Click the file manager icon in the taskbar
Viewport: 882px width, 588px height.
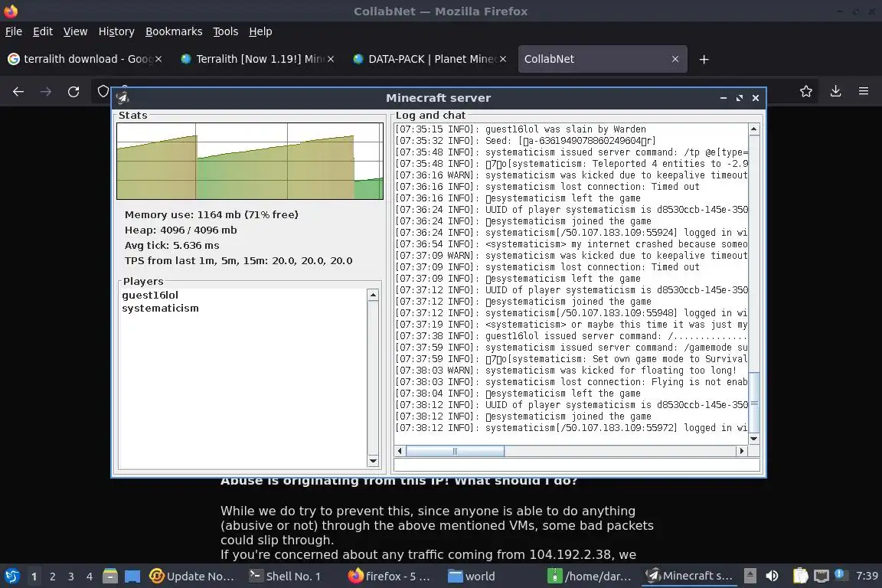pyautogui.click(x=110, y=577)
